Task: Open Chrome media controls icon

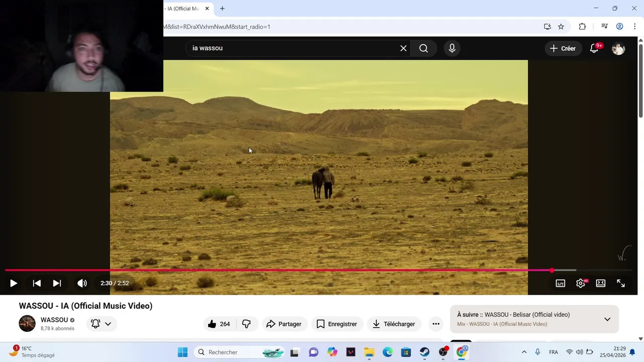Action: tap(605, 27)
